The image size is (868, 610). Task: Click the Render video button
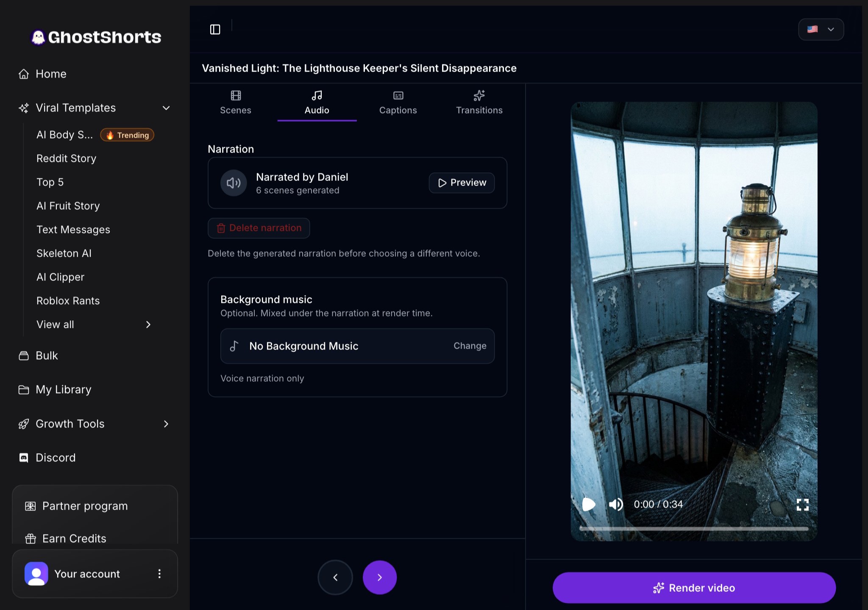[694, 588]
